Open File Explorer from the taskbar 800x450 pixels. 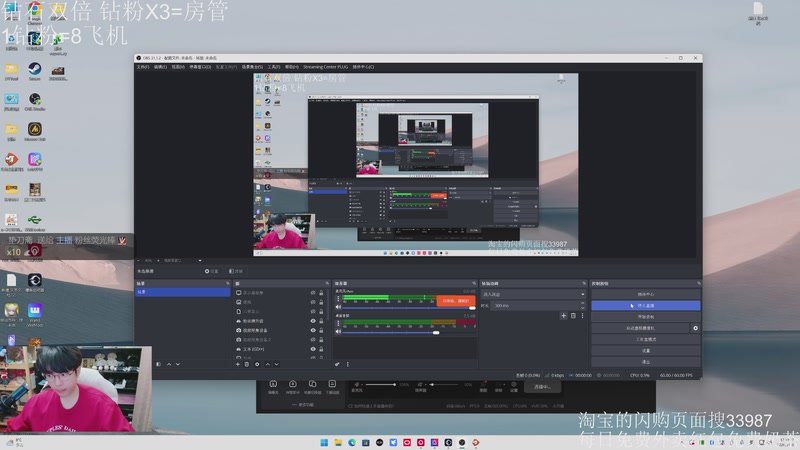(338, 442)
